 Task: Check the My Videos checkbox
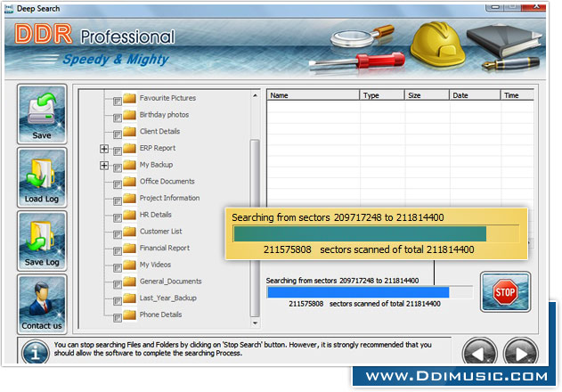pos(118,268)
